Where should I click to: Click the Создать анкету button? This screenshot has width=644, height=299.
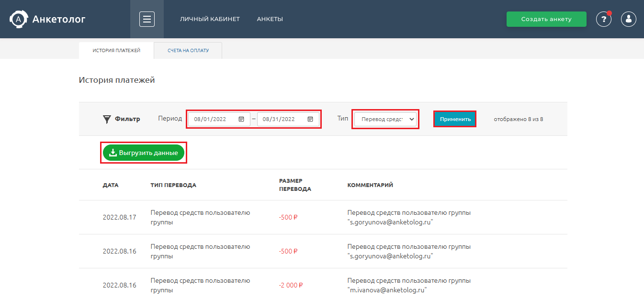[546, 19]
